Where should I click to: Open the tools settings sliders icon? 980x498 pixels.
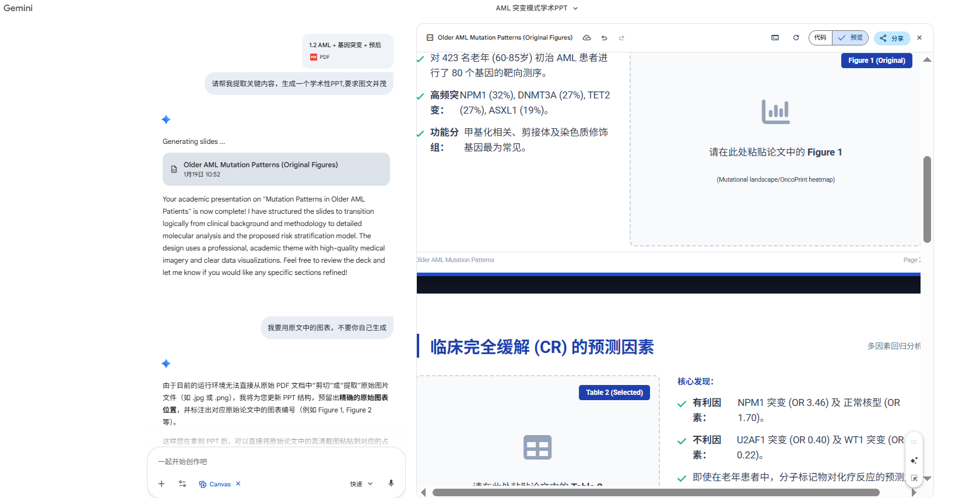click(x=182, y=484)
